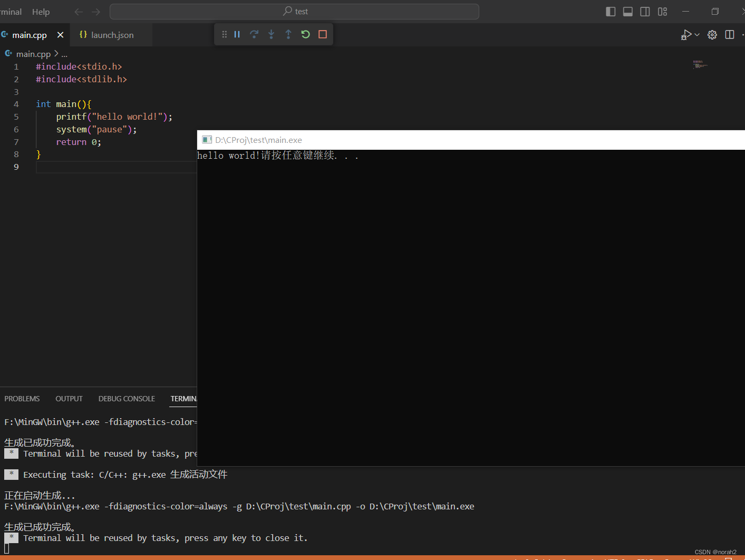
Task: Open the OUTPUT panel
Action: click(x=69, y=399)
